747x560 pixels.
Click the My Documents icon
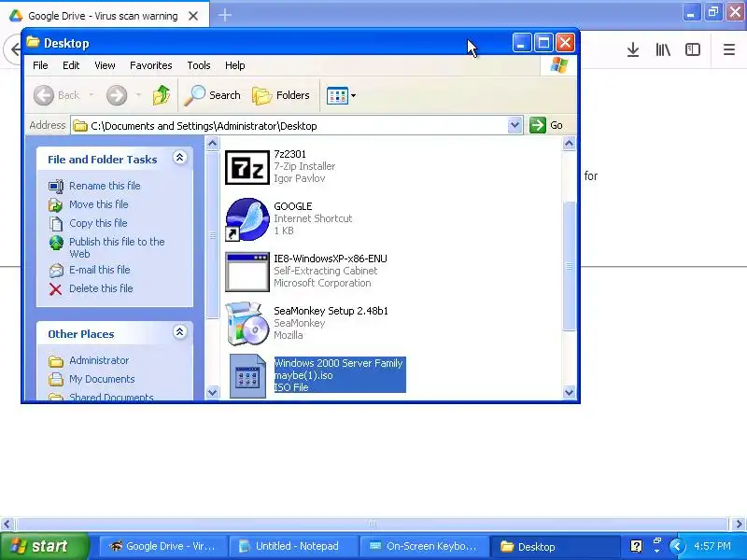(x=56, y=380)
